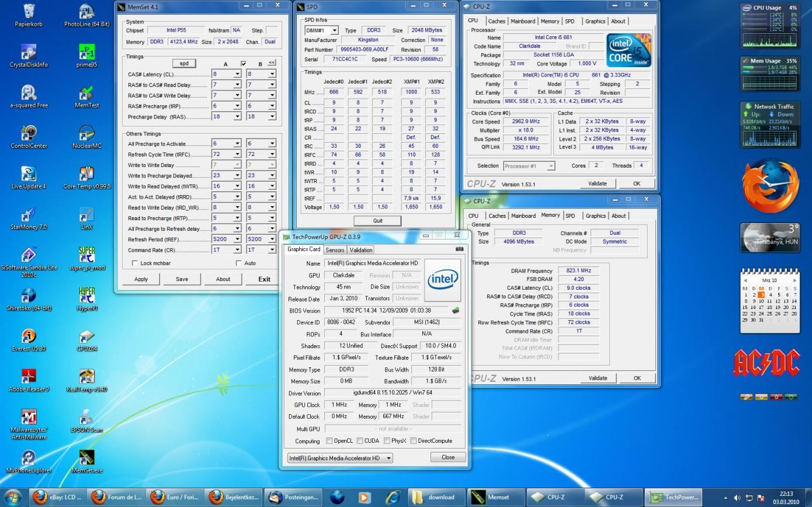The image size is (812, 507).
Task: Check OpenCL box in GPU-Z
Action: point(329,441)
